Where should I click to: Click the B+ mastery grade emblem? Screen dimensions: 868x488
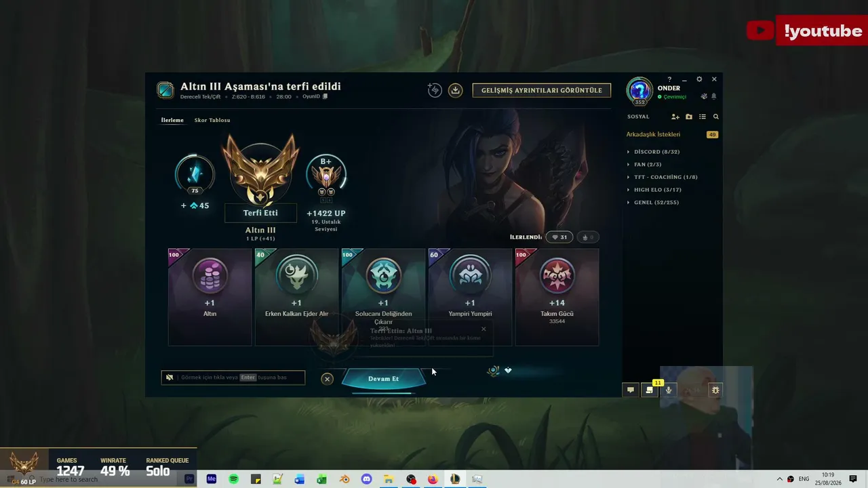[326, 176]
